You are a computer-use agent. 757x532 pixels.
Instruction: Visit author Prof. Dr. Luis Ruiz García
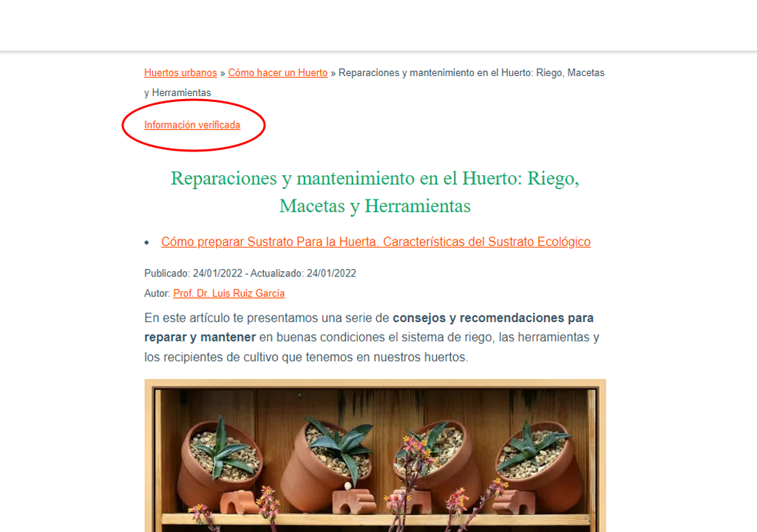point(229,293)
